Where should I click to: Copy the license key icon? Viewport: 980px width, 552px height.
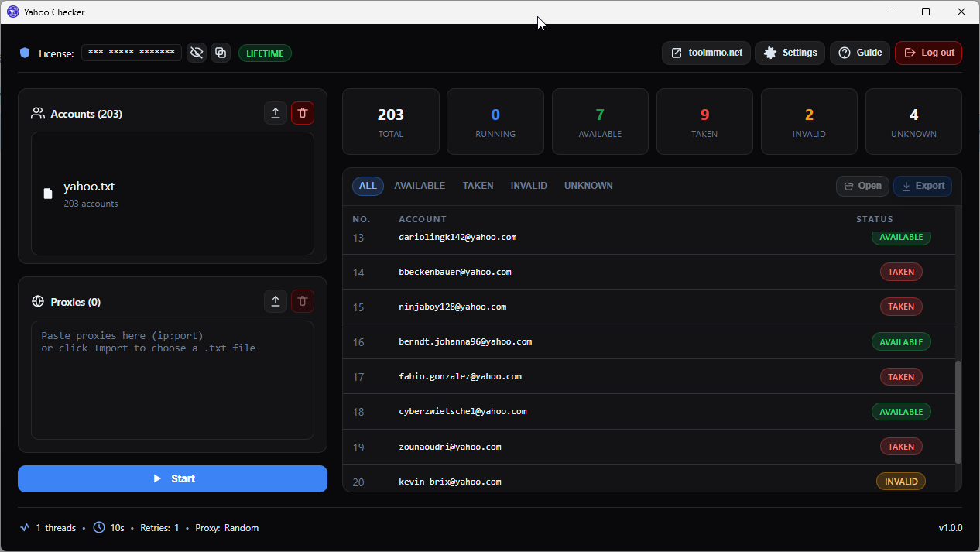221,53
